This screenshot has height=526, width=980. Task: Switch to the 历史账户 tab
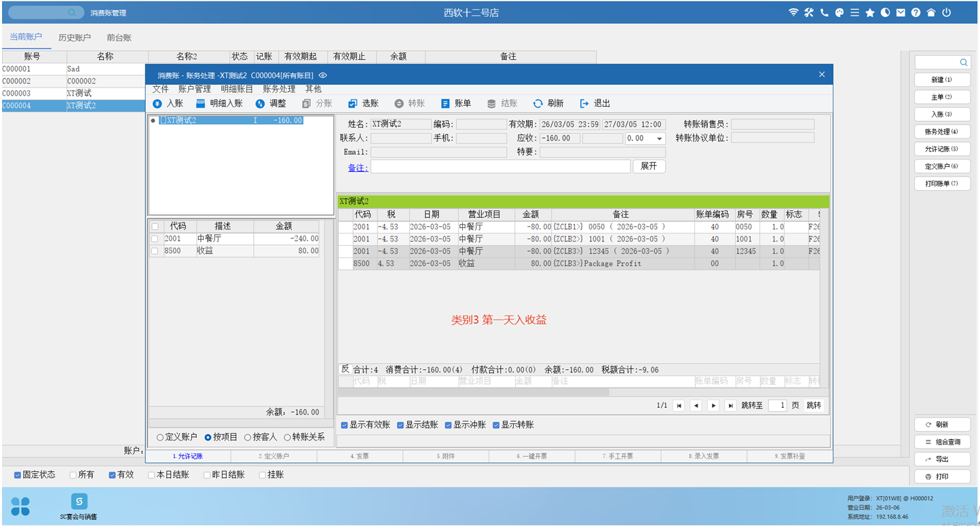75,38
